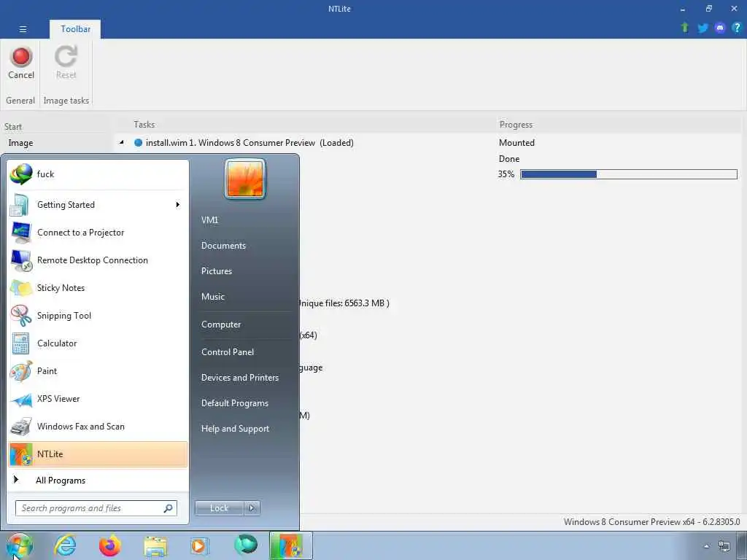747x560 pixels.
Task: Click the Search programs and files box
Action: pos(96,508)
